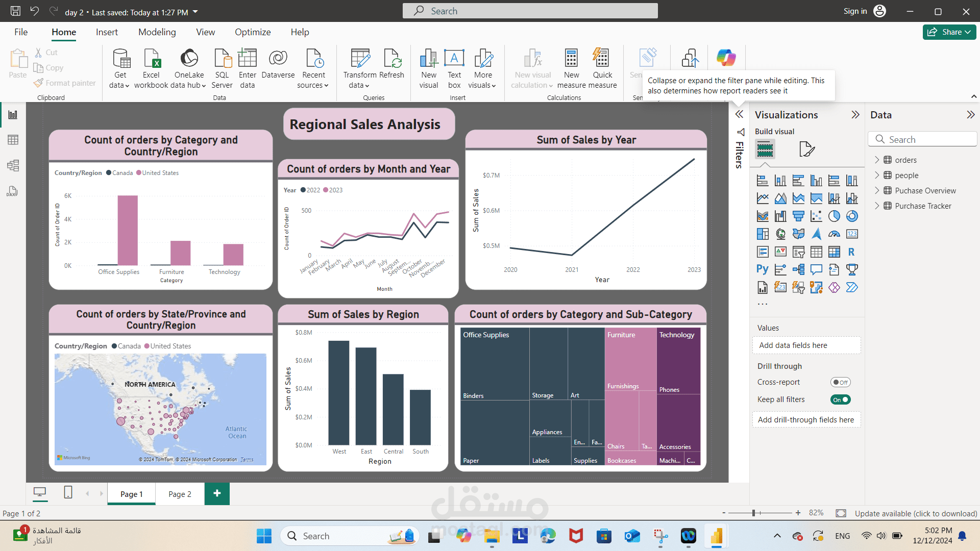Expand the people table
This screenshot has height=551, width=980.
coord(877,175)
